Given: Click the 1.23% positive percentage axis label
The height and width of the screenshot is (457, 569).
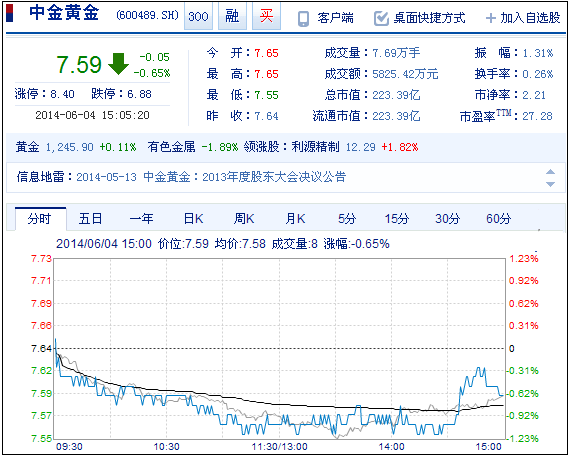Looking at the screenshot, I should coord(524,259).
